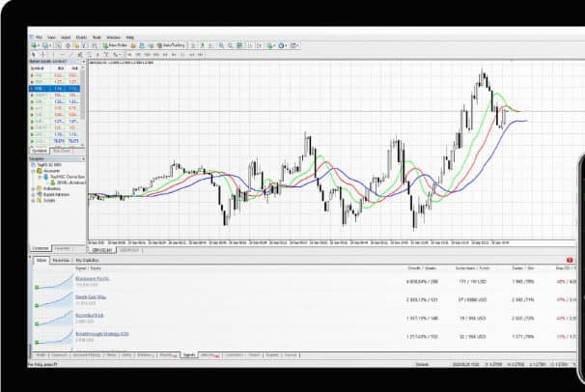Toggle the AutoTrading button

171,45
